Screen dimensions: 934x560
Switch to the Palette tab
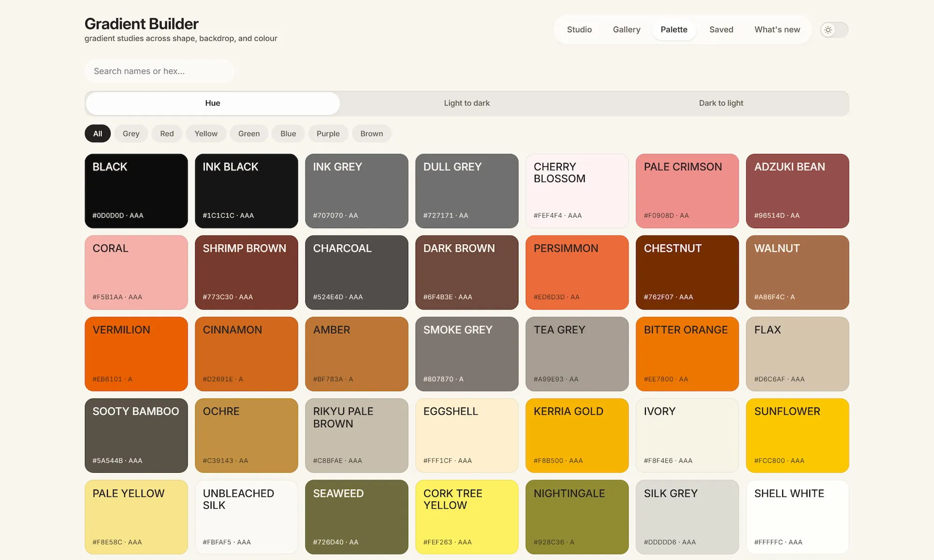674,29
